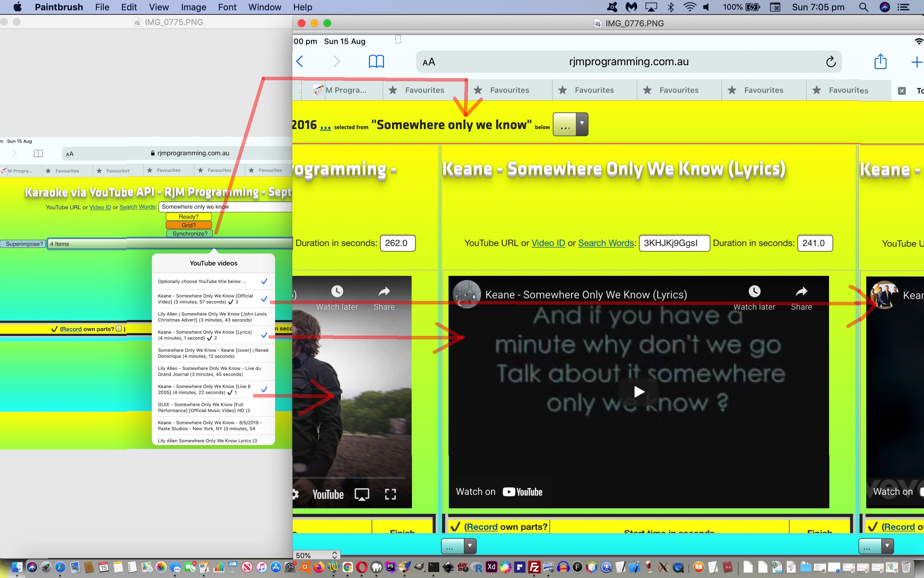Open the Apple menu
Image resolution: width=924 pixels, height=578 pixels.
[18, 7]
